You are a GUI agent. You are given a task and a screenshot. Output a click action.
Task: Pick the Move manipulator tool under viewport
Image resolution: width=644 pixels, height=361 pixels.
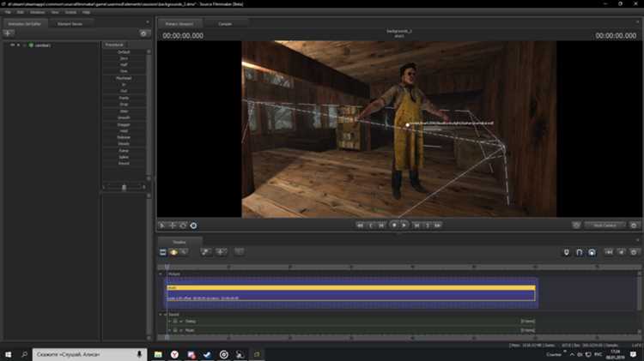[x=173, y=226]
